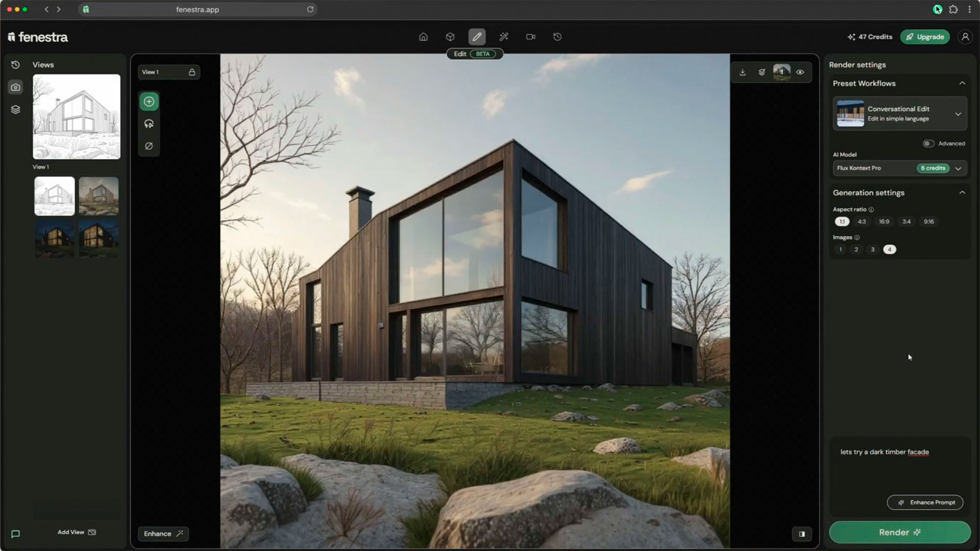Collapse the Generation settings section
980x551 pixels.
tap(962, 193)
